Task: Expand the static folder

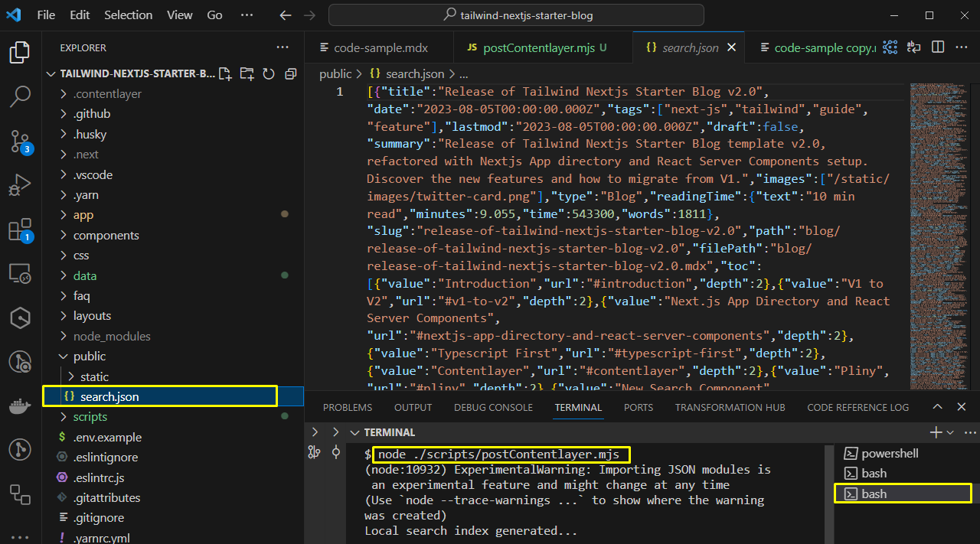Action: (x=94, y=377)
